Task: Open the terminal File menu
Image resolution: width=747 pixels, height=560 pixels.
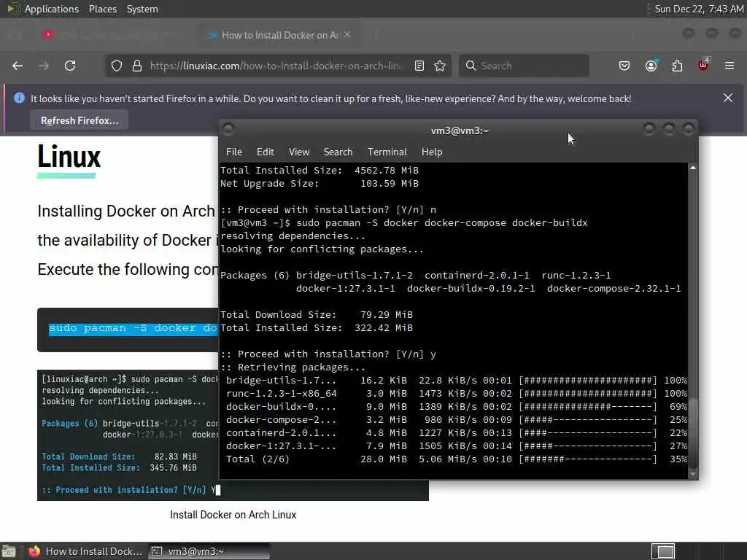Action: point(234,152)
